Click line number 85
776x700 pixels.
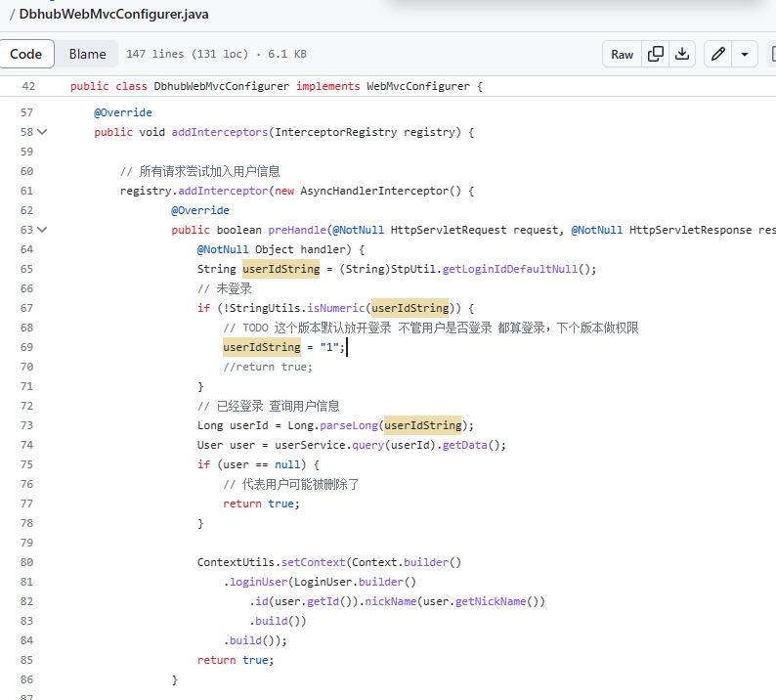coord(26,660)
